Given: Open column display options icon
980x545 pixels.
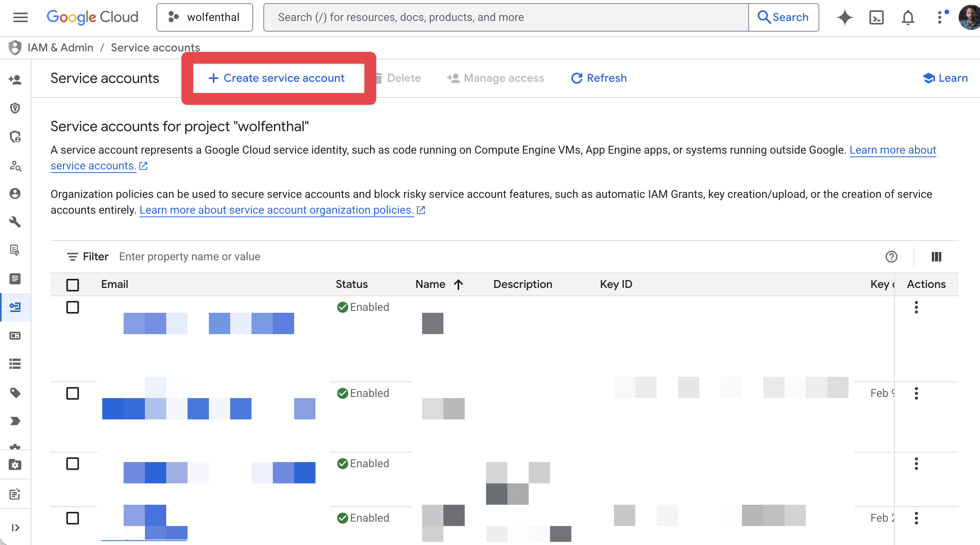Looking at the screenshot, I should [936, 257].
